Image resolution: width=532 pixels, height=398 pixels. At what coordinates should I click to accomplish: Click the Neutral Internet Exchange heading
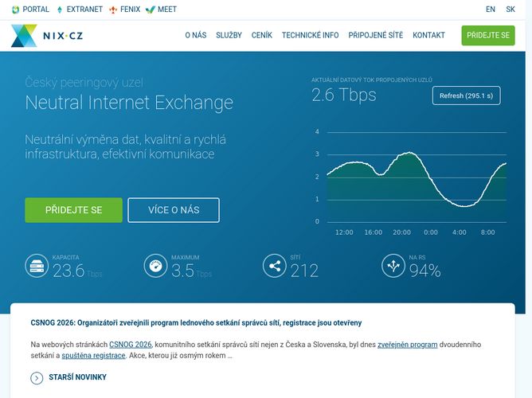coord(129,103)
